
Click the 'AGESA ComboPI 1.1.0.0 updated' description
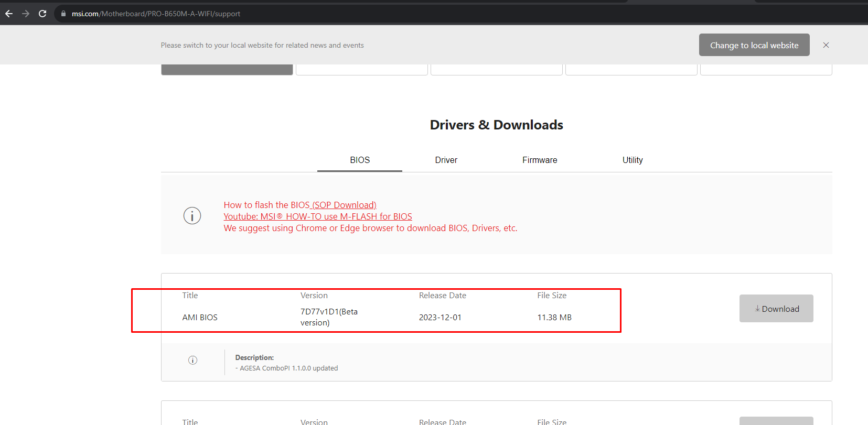(x=286, y=368)
